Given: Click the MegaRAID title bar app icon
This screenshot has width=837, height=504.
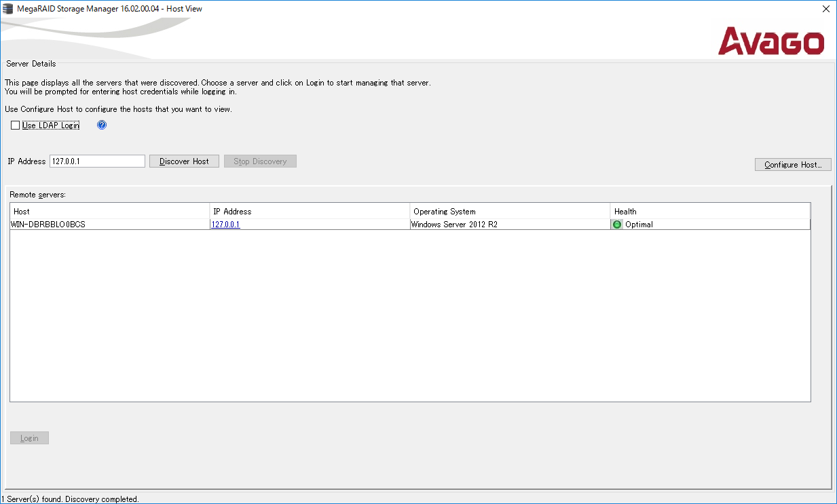Looking at the screenshot, I should pyautogui.click(x=8, y=9).
